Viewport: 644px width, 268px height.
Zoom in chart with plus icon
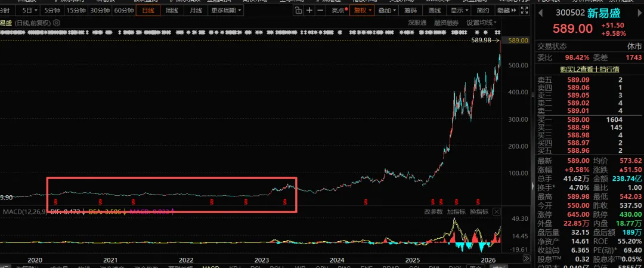click(x=309, y=10)
